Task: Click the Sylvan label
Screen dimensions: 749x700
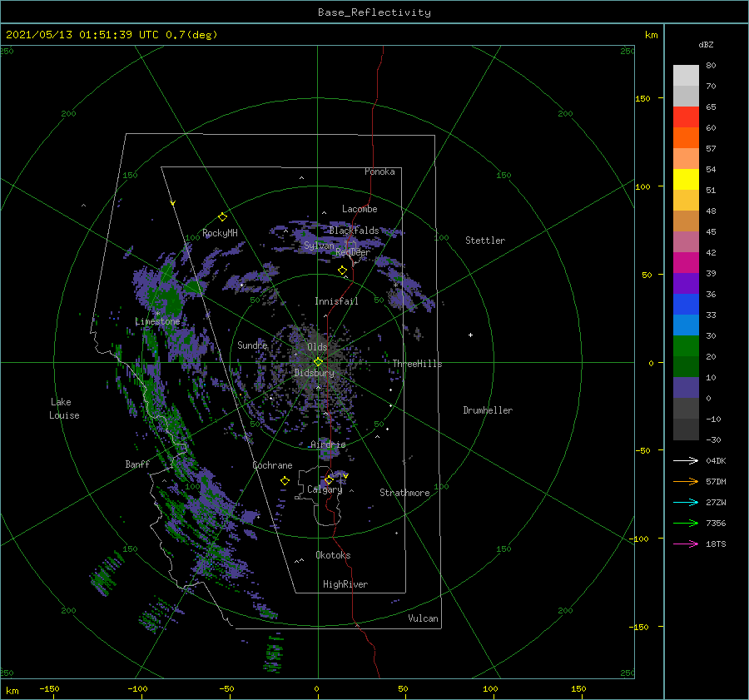Action: pyautogui.click(x=319, y=246)
